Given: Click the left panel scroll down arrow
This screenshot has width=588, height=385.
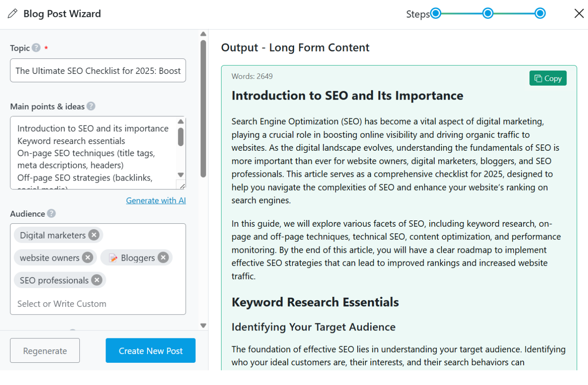Looking at the screenshot, I should coord(203,325).
